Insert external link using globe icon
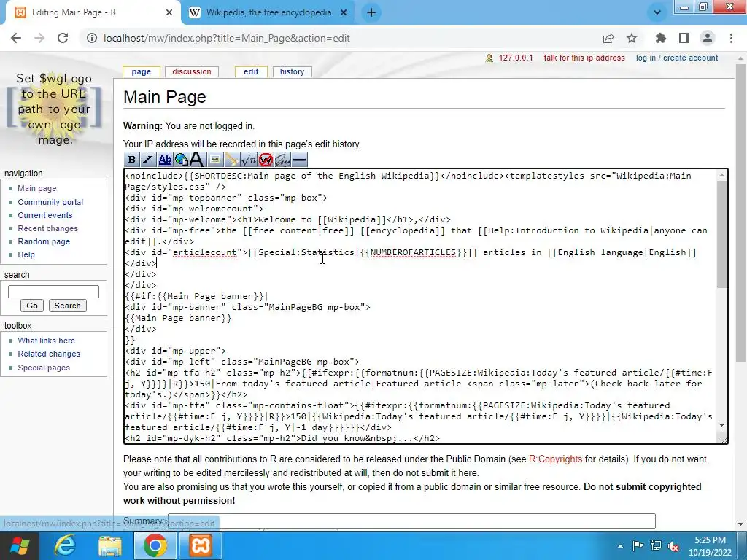747x560 pixels. coord(181,160)
